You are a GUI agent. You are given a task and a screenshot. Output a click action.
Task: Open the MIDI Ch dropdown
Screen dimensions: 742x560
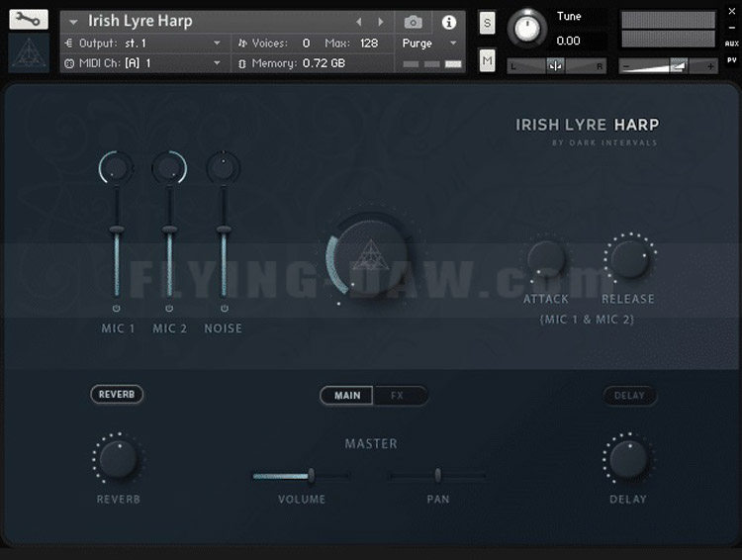coord(142,63)
